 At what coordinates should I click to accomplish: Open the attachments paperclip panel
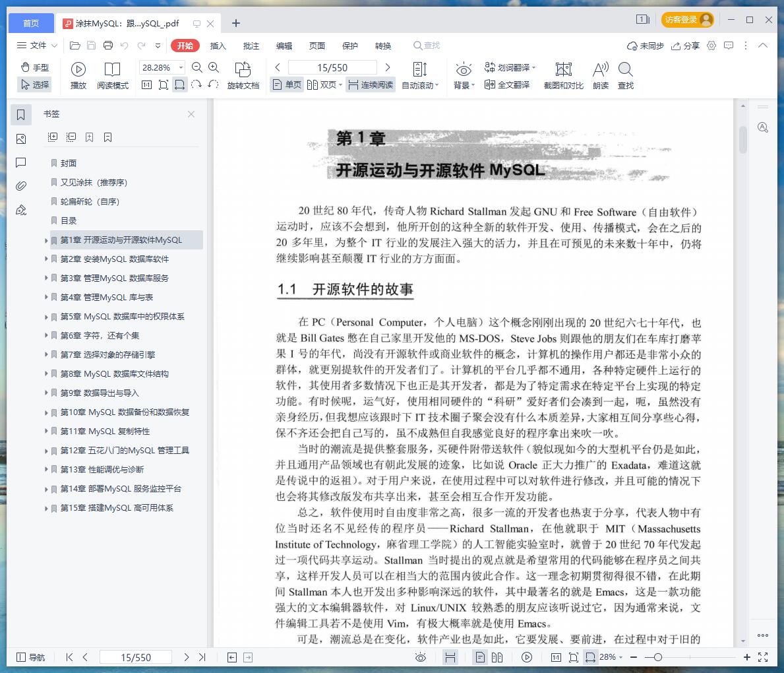click(x=21, y=186)
